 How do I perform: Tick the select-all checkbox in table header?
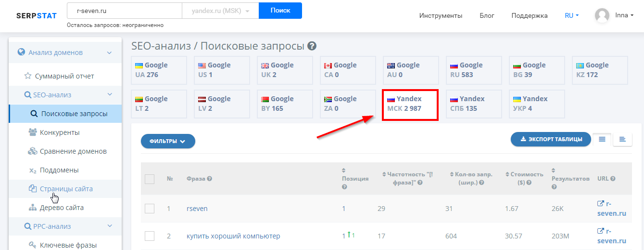click(x=150, y=179)
